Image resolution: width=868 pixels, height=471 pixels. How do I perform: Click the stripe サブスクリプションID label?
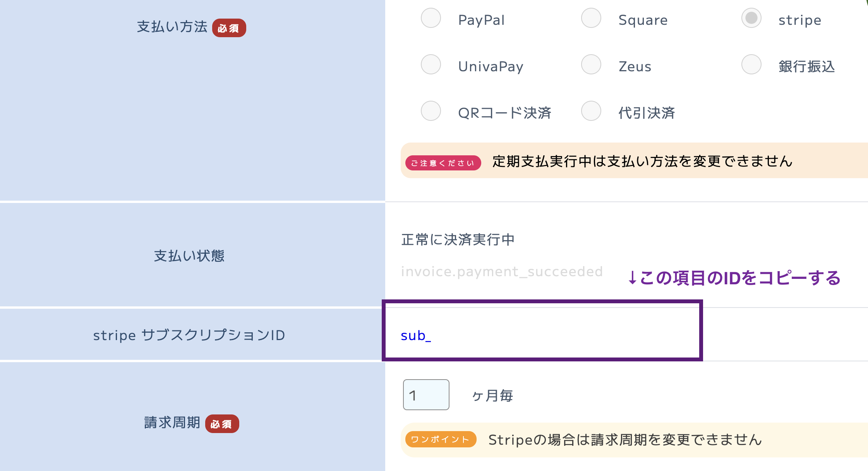click(x=189, y=335)
